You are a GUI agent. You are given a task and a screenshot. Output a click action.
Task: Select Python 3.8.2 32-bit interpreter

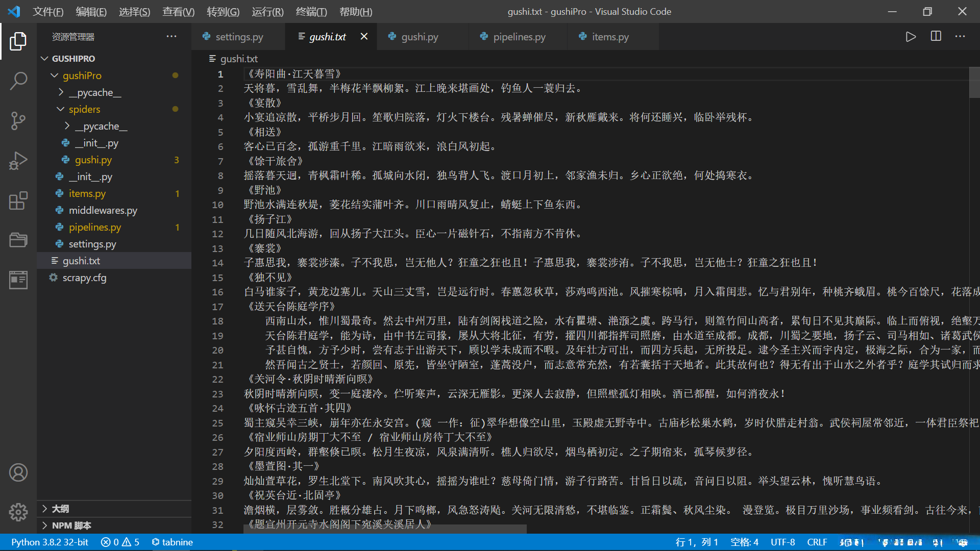pyautogui.click(x=49, y=542)
